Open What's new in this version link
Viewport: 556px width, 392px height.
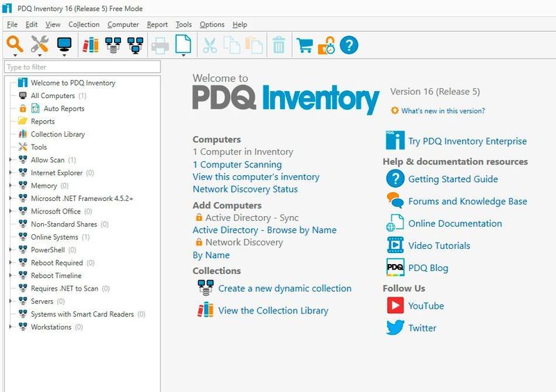click(443, 111)
